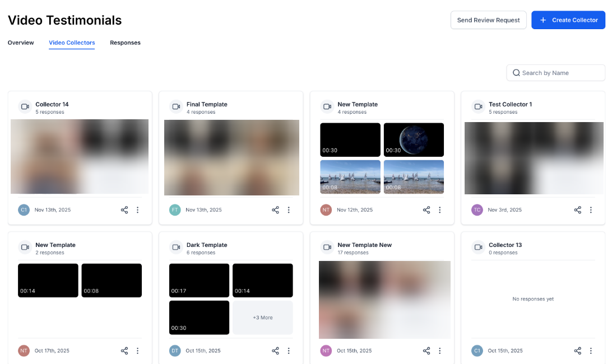Open three-dot menu on Final Template card
Viewport: 612px width, 364px height.
(x=289, y=210)
